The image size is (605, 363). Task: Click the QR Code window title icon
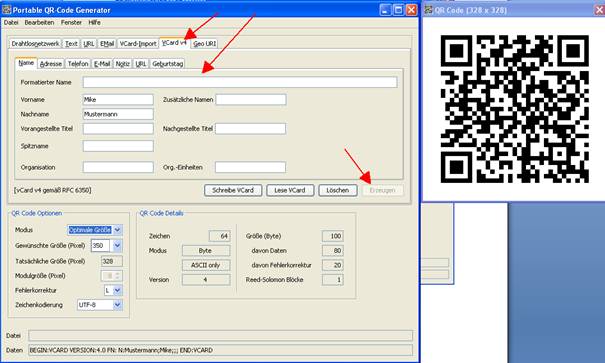tap(429, 10)
